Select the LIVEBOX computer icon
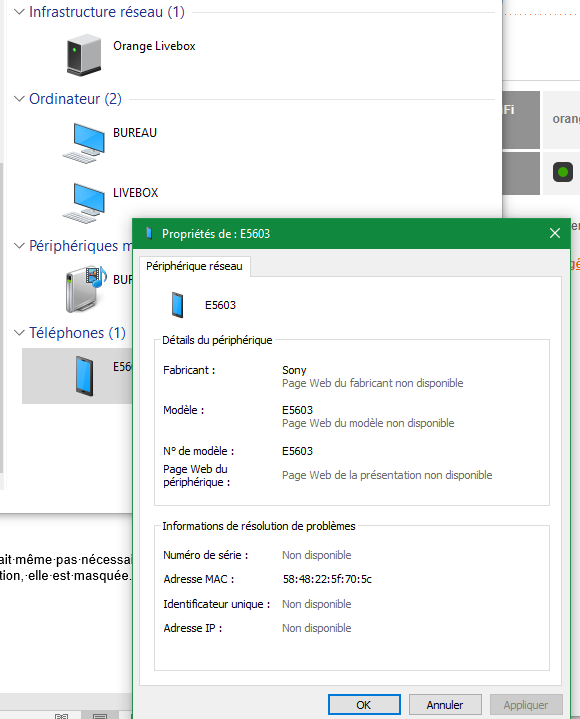 84,203
